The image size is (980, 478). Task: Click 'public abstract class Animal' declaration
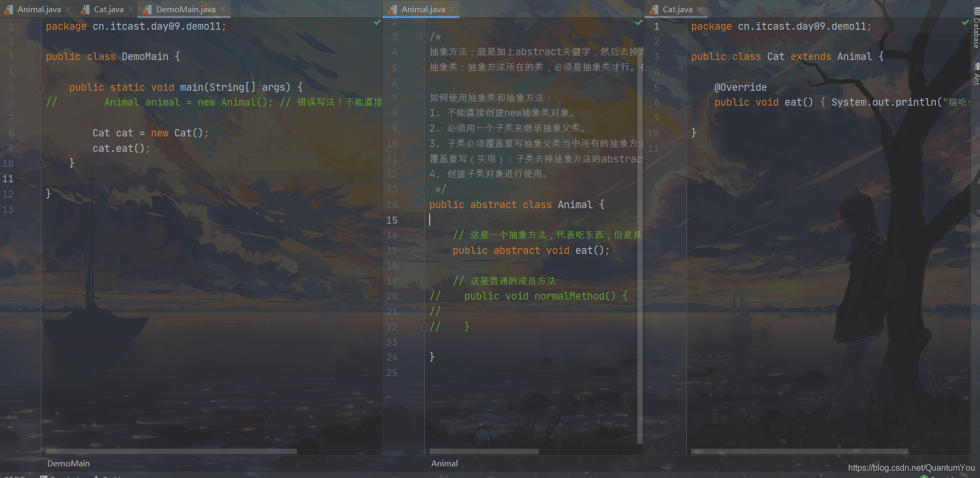click(511, 205)
